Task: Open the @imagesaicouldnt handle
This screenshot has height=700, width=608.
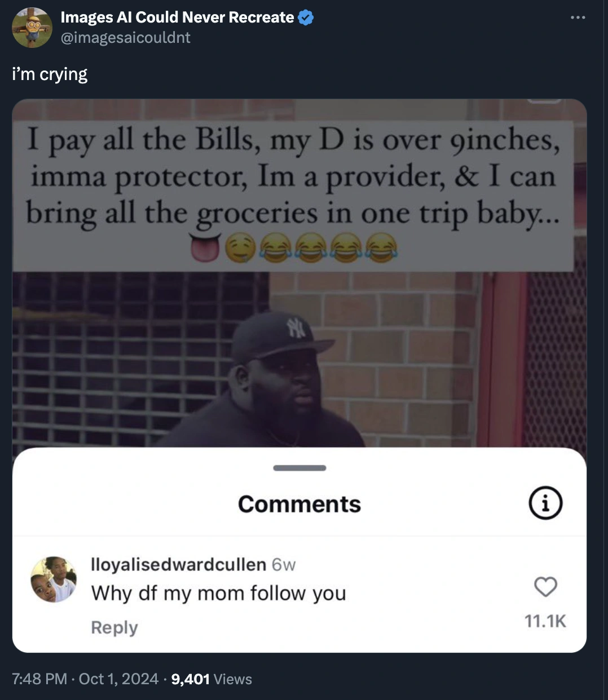Action: (125, 38)
